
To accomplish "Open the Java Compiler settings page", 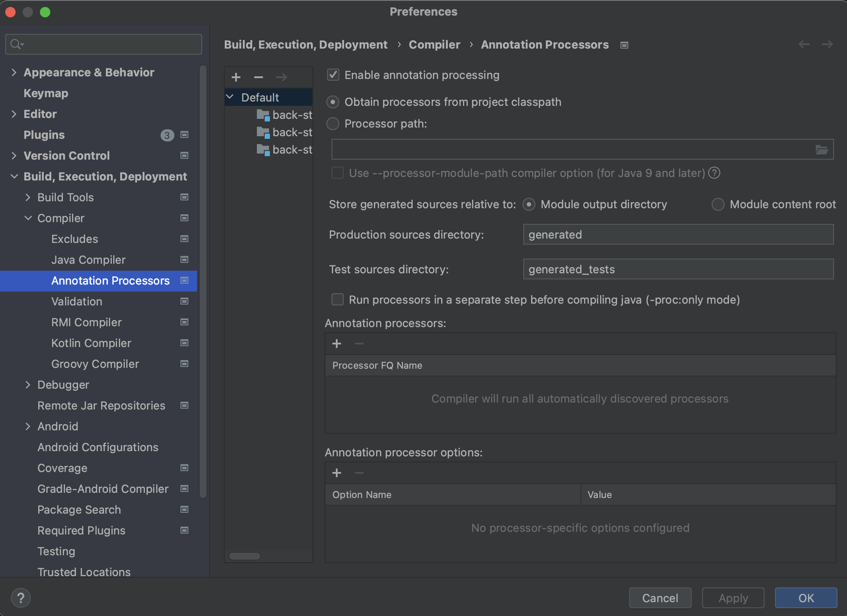I will point(88,260).
